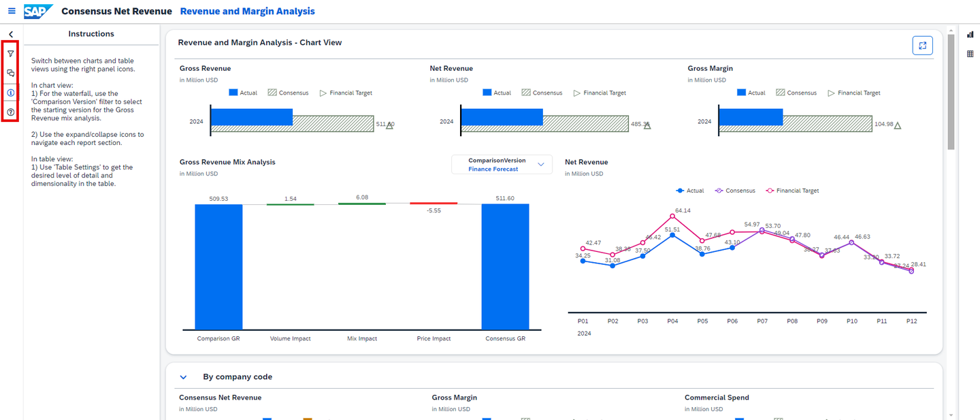980x420 pixels.
Task: Click the 51.51 Actual data point
Action: point(672,235)
